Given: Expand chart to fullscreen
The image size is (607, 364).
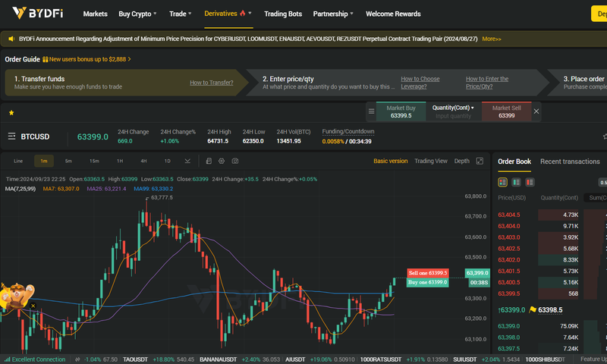Looking at the screenshot, I should click(x=480, y=161).
